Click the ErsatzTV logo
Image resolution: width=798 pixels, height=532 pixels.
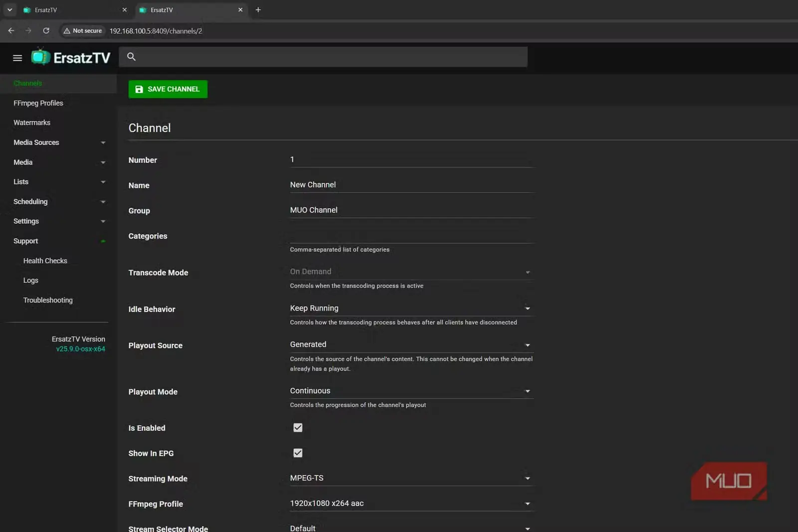pyautogui.click(x=71, y=58)
